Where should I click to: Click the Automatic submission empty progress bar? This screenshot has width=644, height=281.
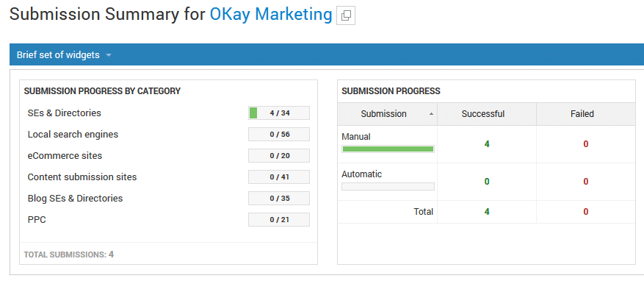coord(388,186)
